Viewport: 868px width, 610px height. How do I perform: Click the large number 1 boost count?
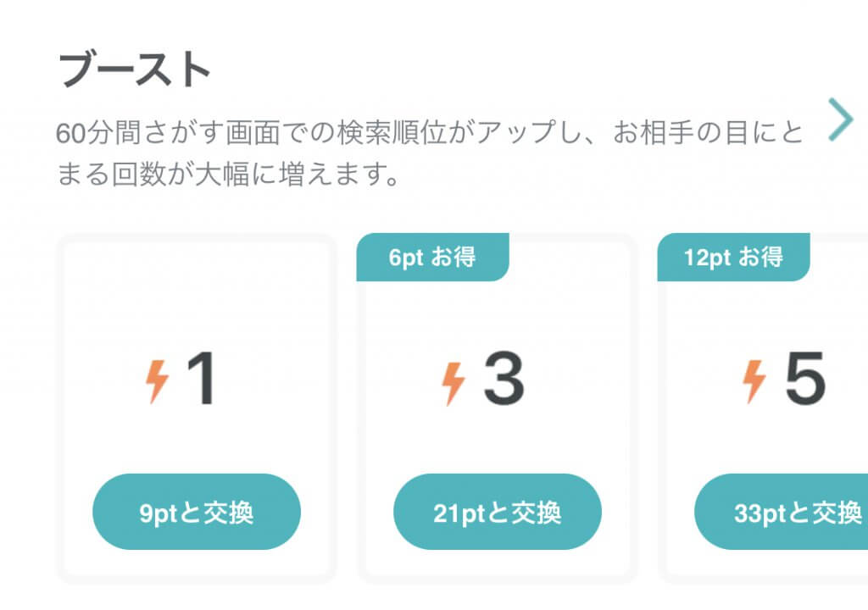point(202,380)
